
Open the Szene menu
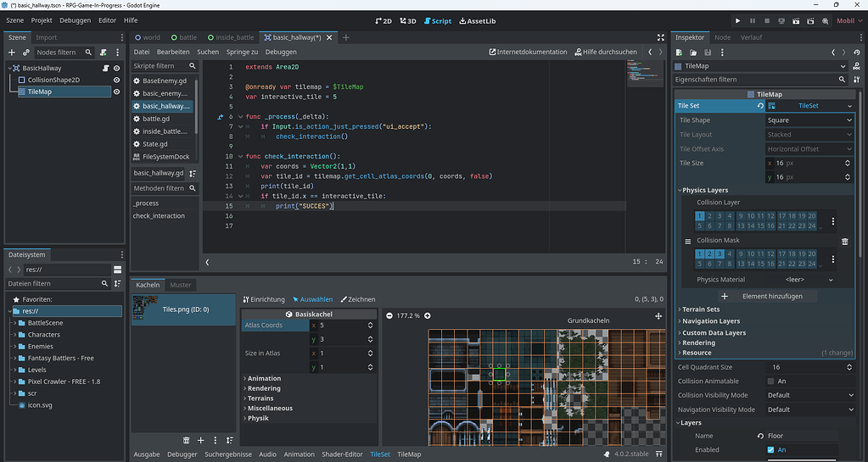15,20
